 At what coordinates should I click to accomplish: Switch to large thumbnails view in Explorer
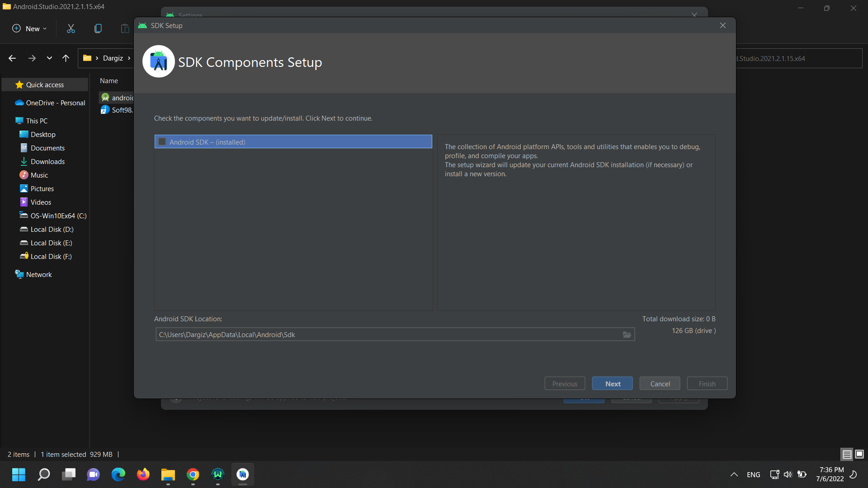click(859, 454)
